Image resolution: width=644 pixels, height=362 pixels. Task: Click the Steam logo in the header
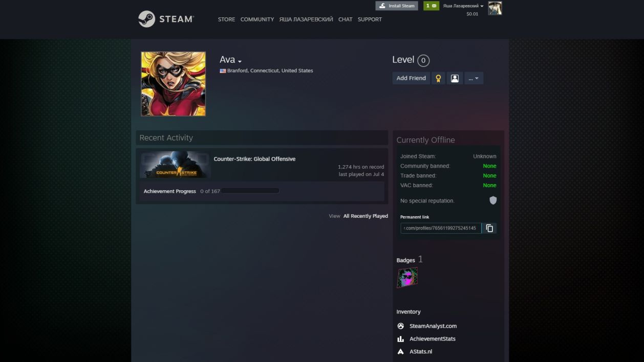[x=166, y=19]
